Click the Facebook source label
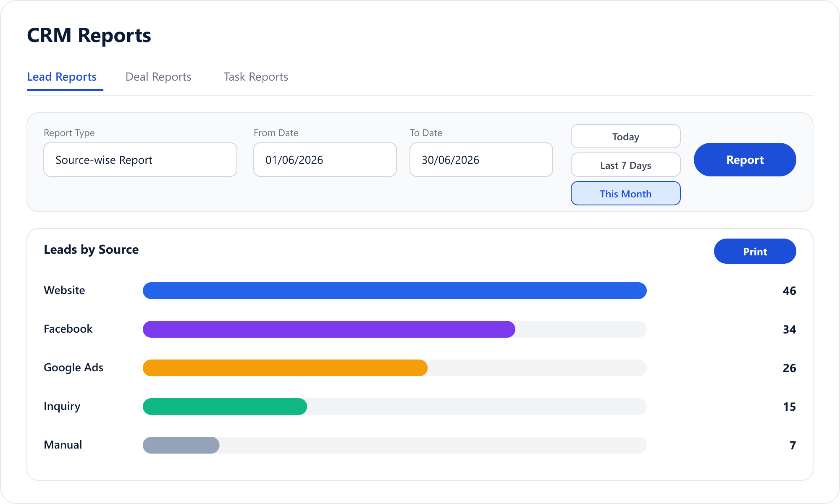The image size is (840, 504). tap(68, 329)
